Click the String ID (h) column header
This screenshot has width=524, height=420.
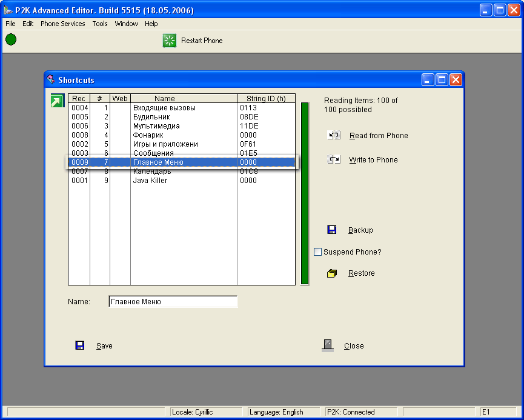[x=266, y=98]
